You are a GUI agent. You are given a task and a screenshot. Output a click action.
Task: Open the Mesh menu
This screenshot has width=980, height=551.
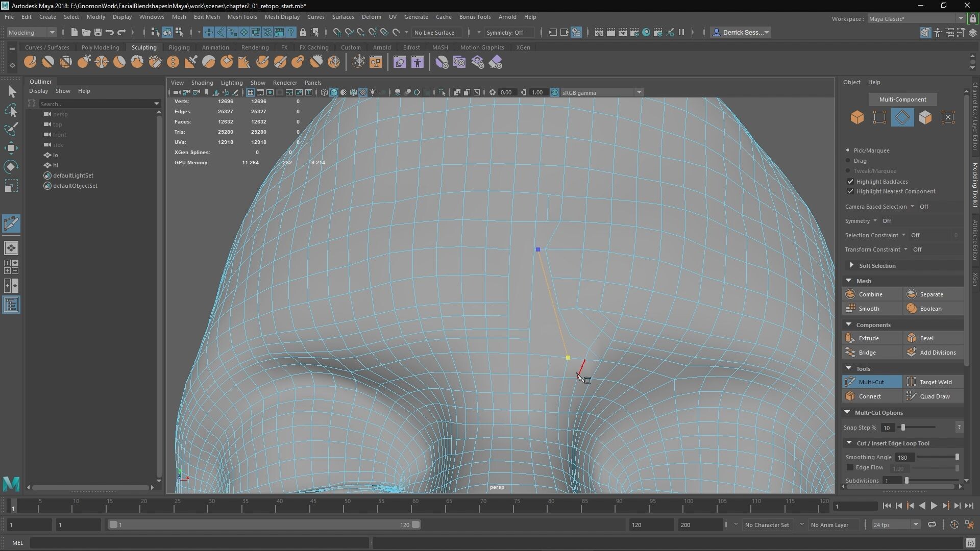point(179,16)
